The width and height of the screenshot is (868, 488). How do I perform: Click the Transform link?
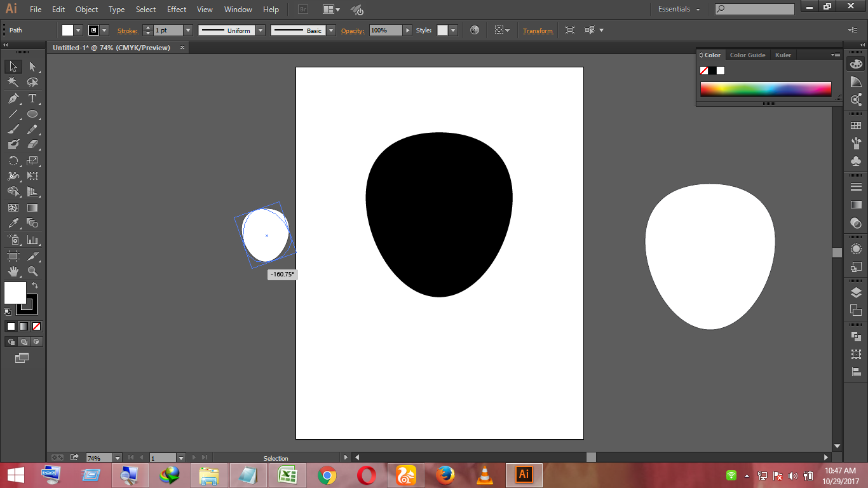click(538, 30)
